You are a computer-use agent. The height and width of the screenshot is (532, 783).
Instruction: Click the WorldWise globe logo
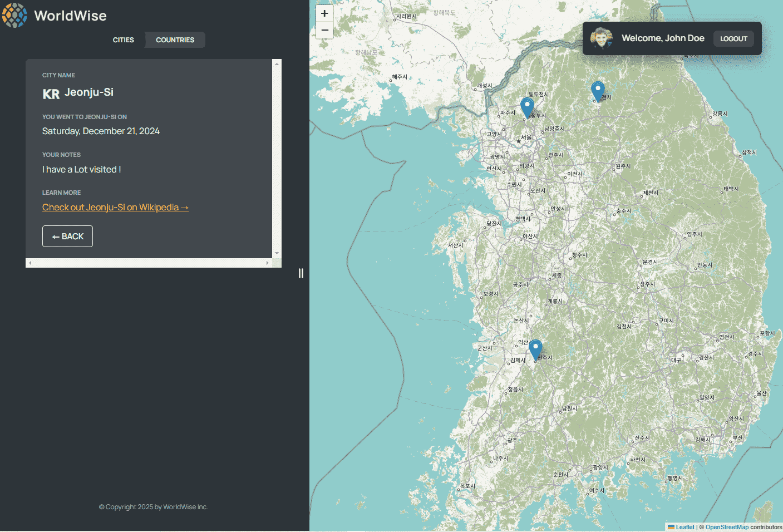click(x=14, y=15)
